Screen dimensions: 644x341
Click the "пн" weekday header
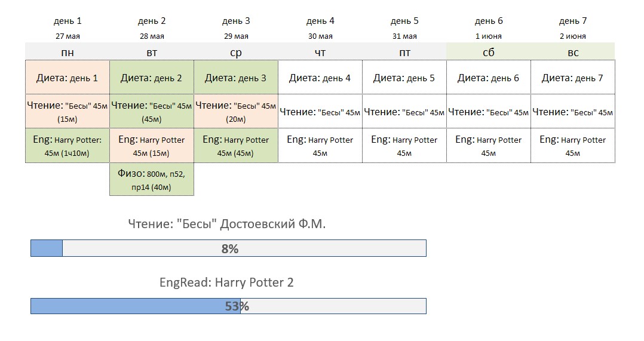(x=68, y=52)
